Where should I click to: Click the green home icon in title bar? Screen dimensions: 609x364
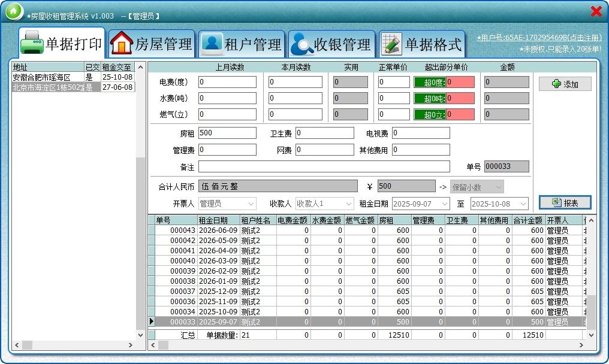[x=14, y=11]
